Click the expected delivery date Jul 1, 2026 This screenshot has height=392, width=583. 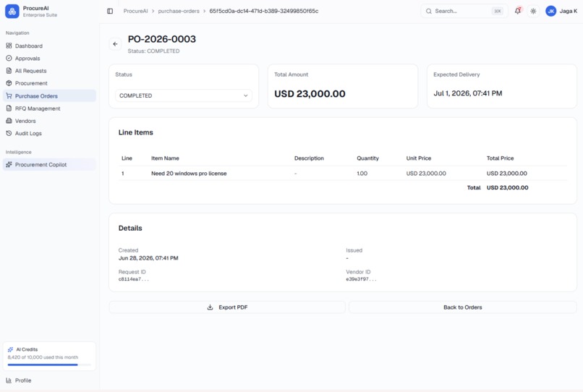click(x=468, y=93)
